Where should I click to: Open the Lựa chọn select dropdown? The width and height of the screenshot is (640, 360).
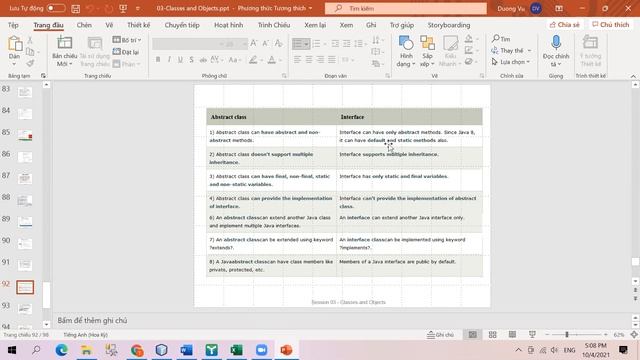[511, 62]
